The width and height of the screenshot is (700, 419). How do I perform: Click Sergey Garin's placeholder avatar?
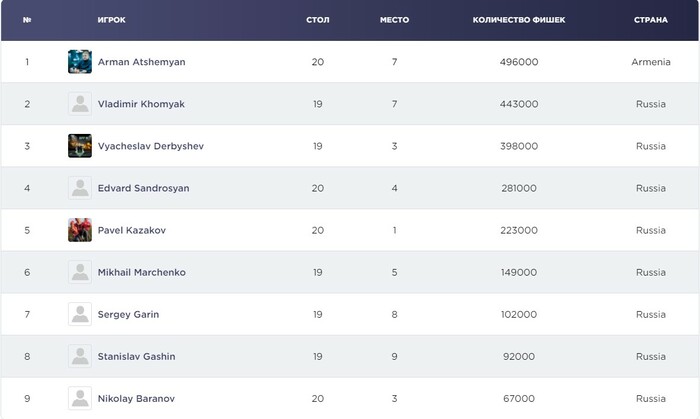(x=80, y=314)
